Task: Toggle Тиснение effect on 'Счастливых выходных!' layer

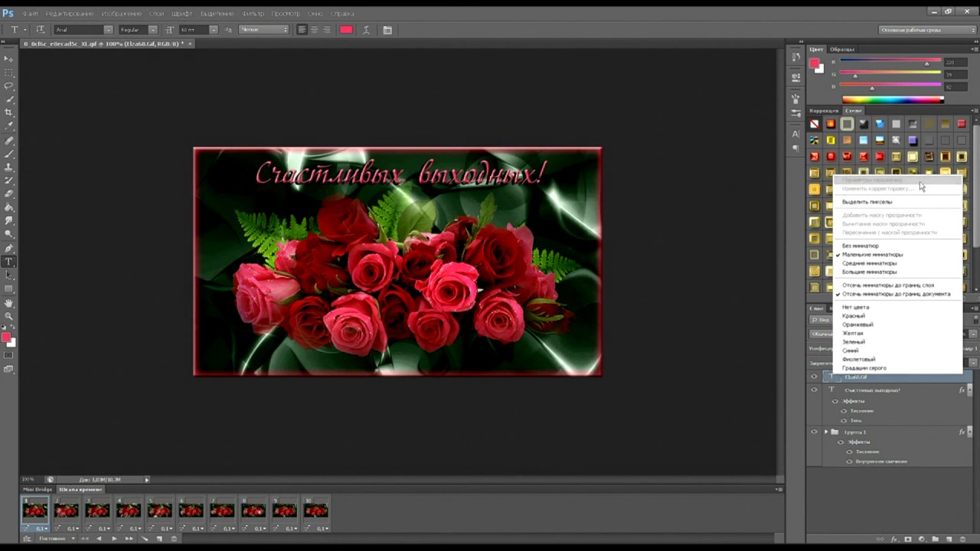Action: [844, 411]
